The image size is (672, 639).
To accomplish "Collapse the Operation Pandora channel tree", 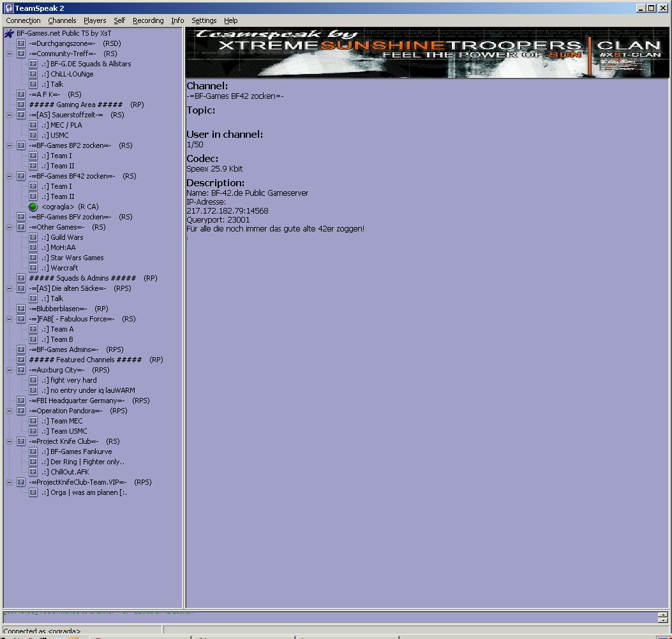I will (x=9, y=411).
